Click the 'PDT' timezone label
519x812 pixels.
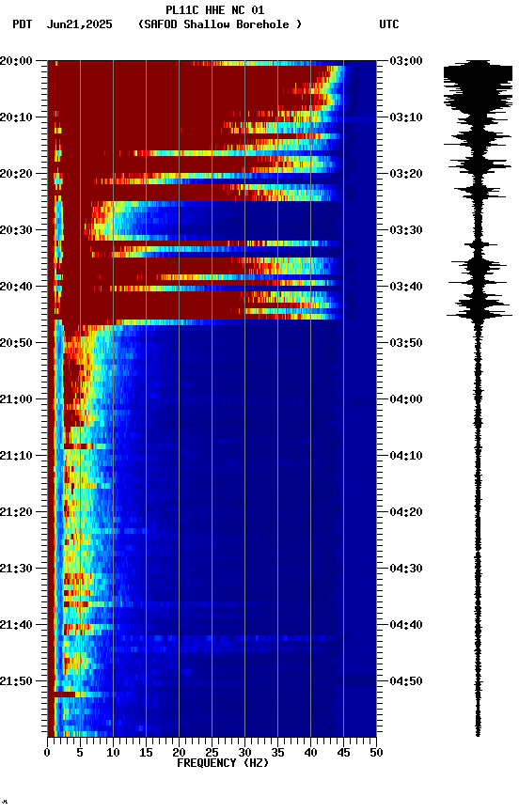click(x=23, y=24)
